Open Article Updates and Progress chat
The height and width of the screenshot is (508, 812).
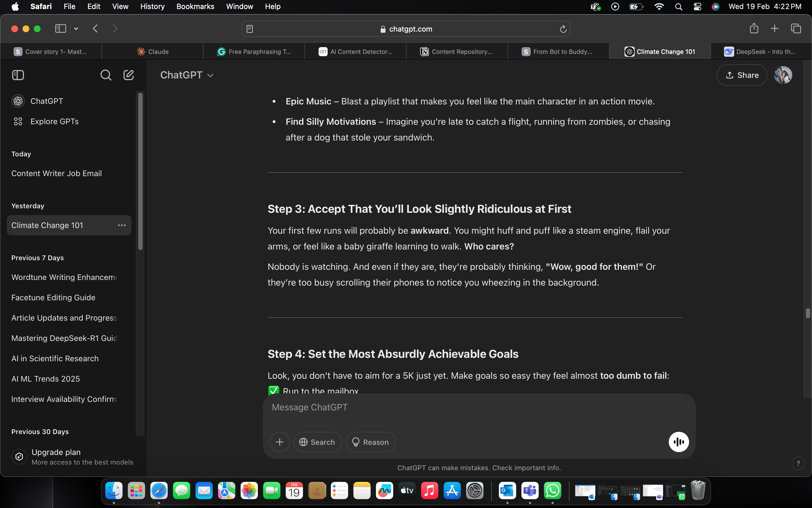[x=69, y=318]
